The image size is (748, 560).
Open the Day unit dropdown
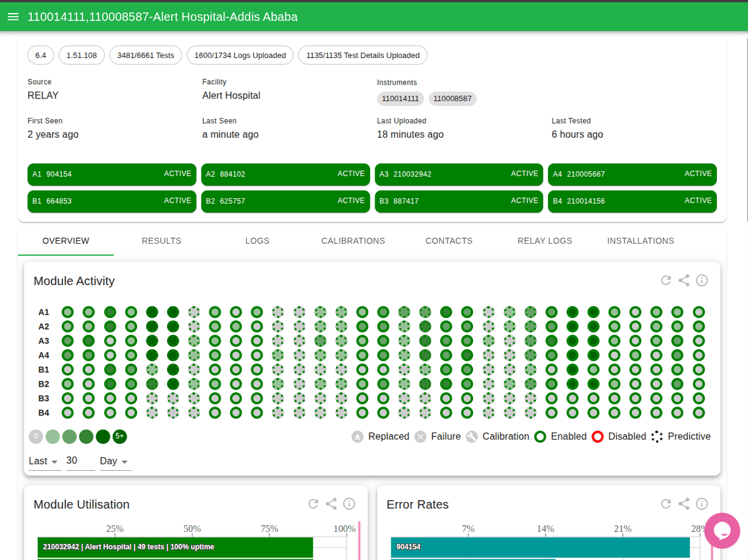coord(115,461)
